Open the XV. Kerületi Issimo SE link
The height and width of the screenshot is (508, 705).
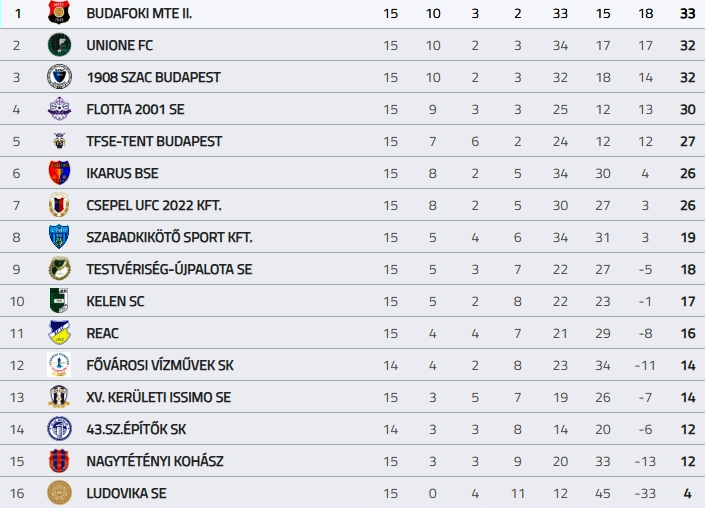(158, 397)
